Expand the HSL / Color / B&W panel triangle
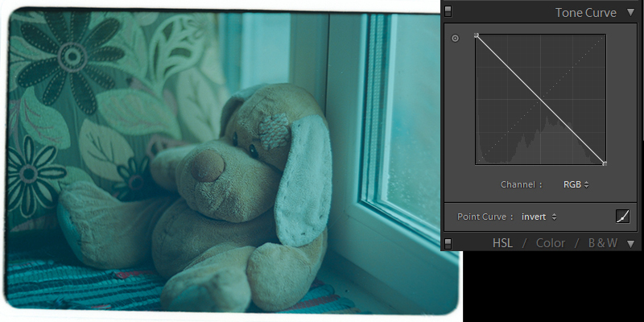Image resolution: width=644 pixels, height=322 pixels. [631, 244]
